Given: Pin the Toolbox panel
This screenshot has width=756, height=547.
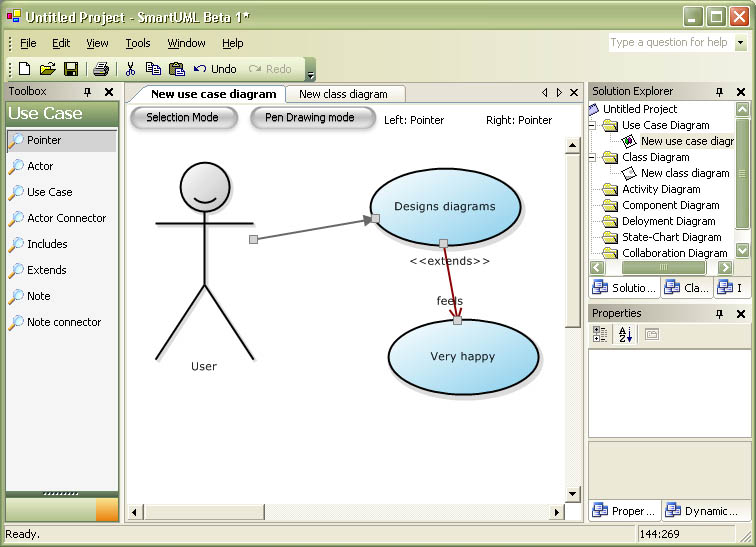Looking at the screenshot, I should tap(87, 92).
